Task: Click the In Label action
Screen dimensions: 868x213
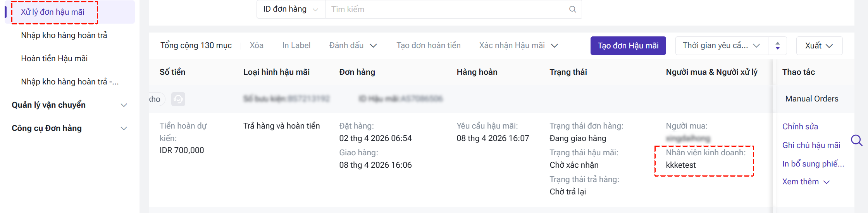Action: tap(296, 46)
